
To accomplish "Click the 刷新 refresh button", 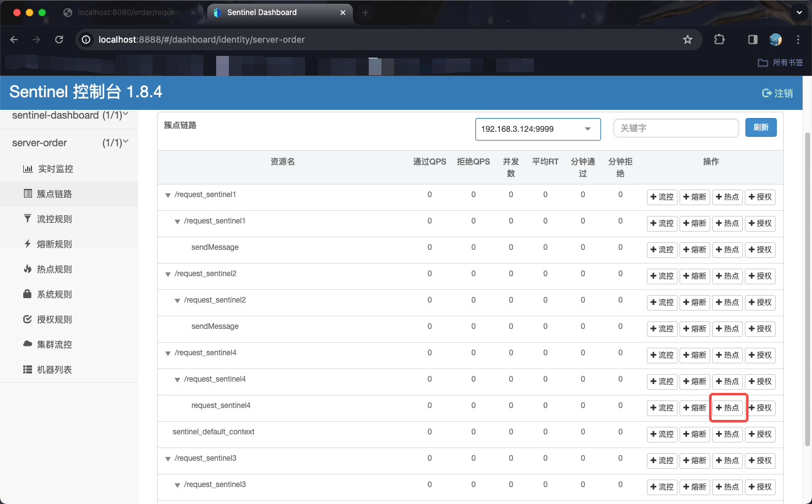I will pyautogui.click(x=761, y=127).
